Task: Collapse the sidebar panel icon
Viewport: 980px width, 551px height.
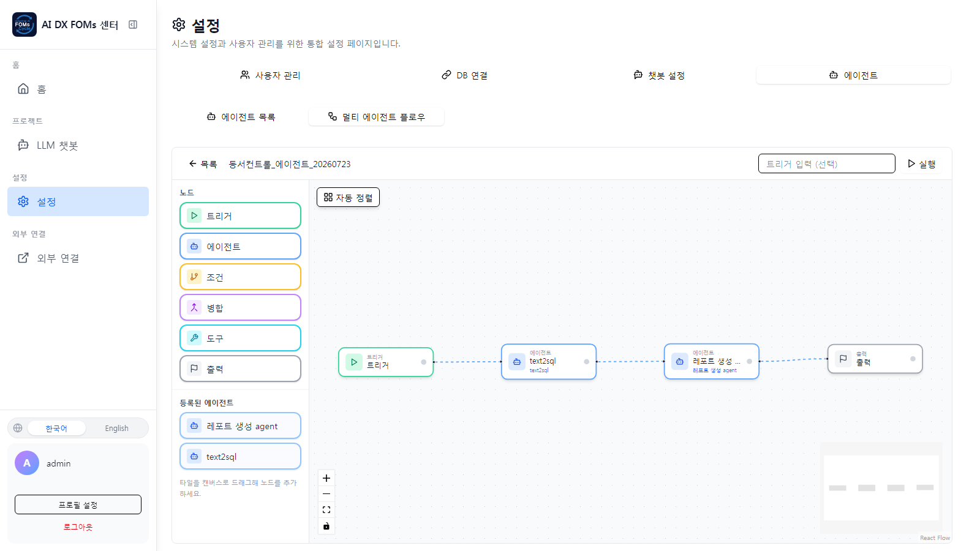Action: click(x=133, y=24)
